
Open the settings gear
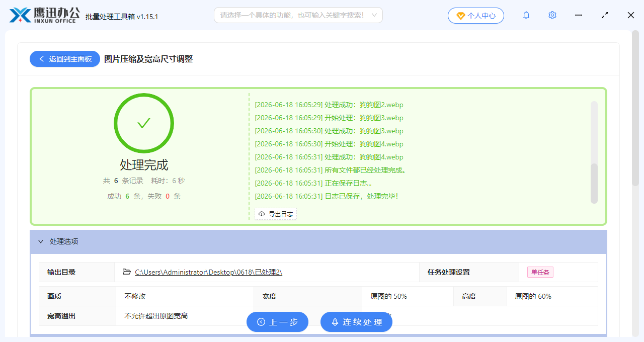(552, 15)
